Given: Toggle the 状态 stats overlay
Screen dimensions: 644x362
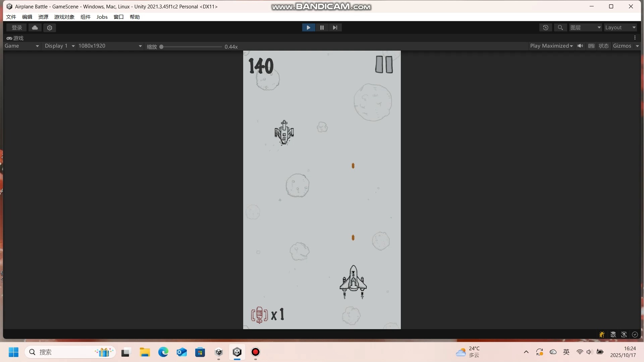Looking at the screenshot, I should pyautogui.click(x=603, y=46).
